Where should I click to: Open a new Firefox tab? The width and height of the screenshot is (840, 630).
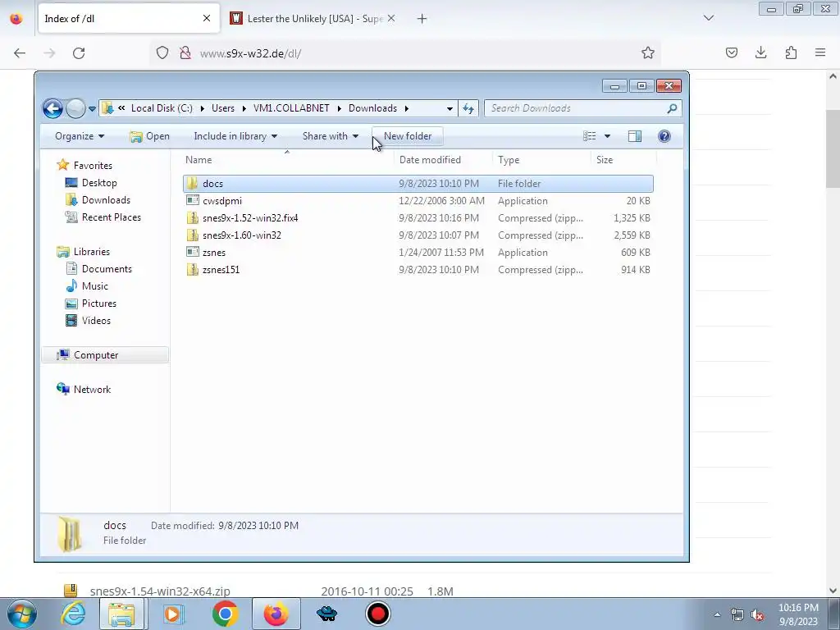pos(422,18)
